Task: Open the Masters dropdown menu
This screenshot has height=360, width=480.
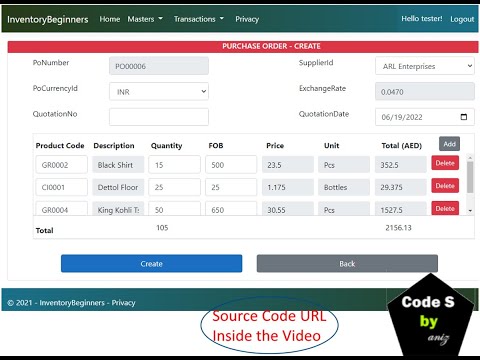Action: 145,19
